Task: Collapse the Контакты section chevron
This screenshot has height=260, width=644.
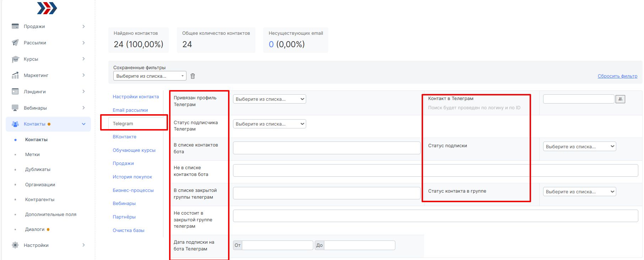Action: (83, 124)
